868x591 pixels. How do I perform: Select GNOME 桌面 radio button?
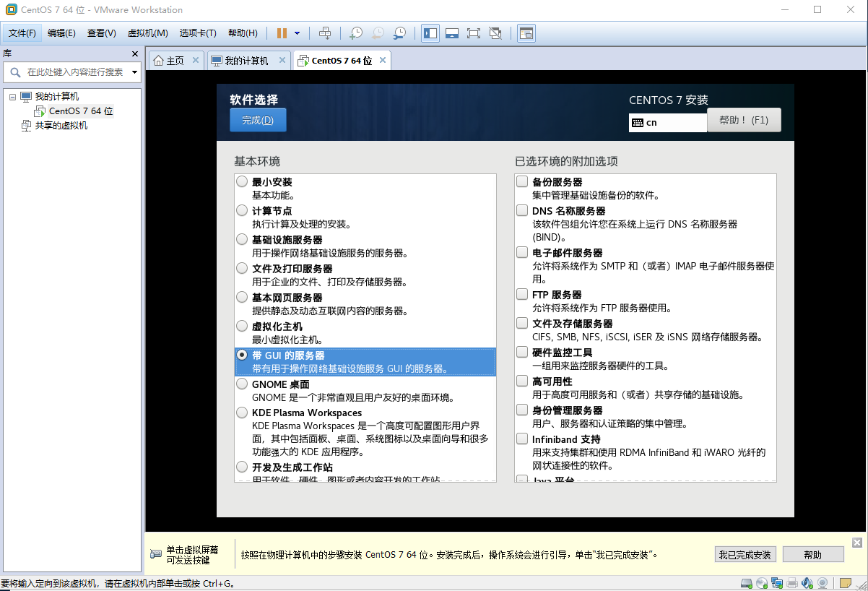243,384
